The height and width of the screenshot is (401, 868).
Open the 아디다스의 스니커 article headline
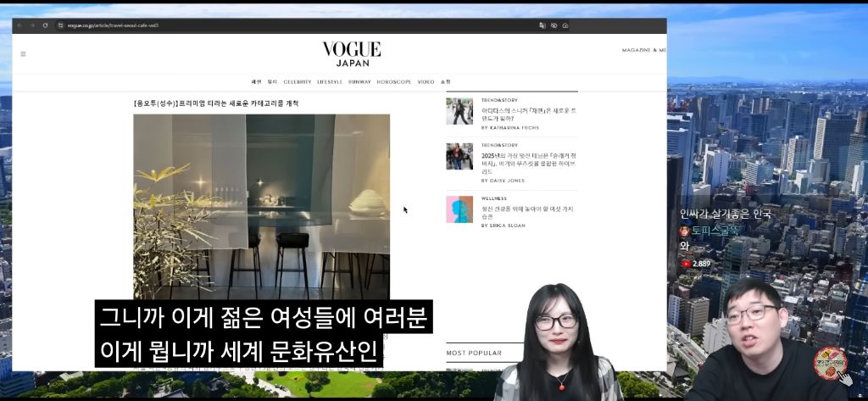(x=529, y=114)
